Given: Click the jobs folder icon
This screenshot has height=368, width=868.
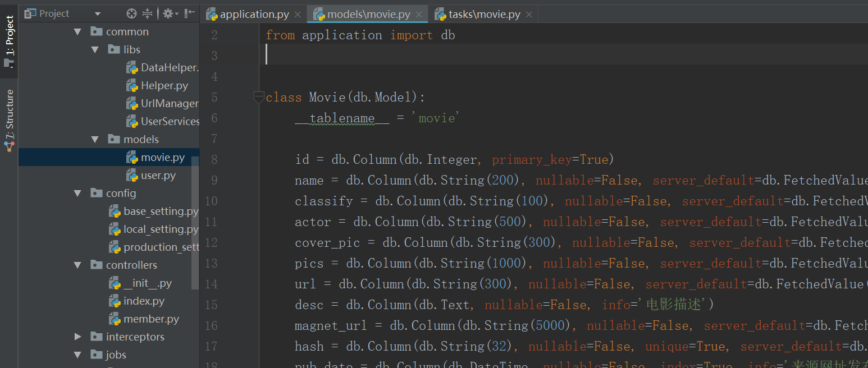Looking at the screenshot, I should click(x=97, y=355).
